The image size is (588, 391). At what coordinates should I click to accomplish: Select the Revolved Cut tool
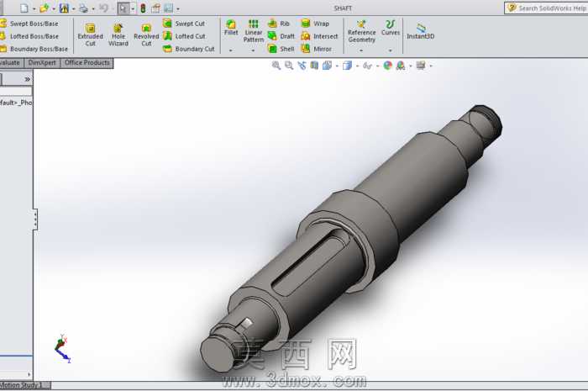pos(146,34)
